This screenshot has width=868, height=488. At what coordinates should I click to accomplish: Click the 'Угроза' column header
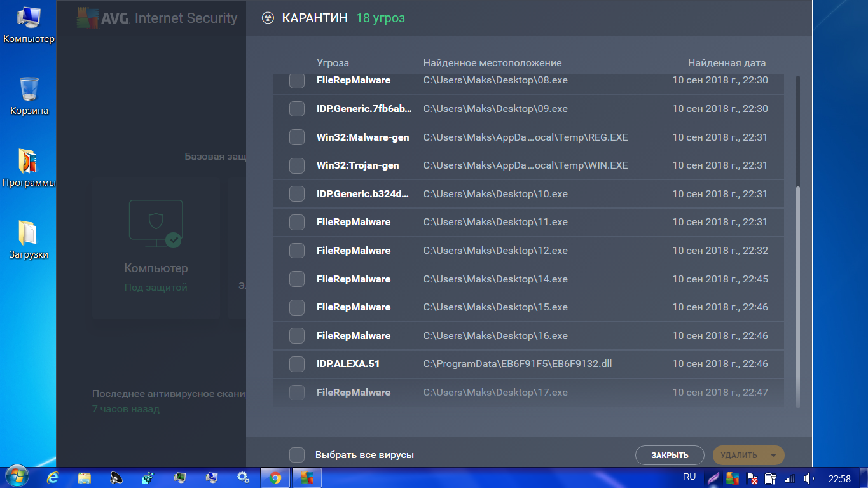[x=333, y=63]
